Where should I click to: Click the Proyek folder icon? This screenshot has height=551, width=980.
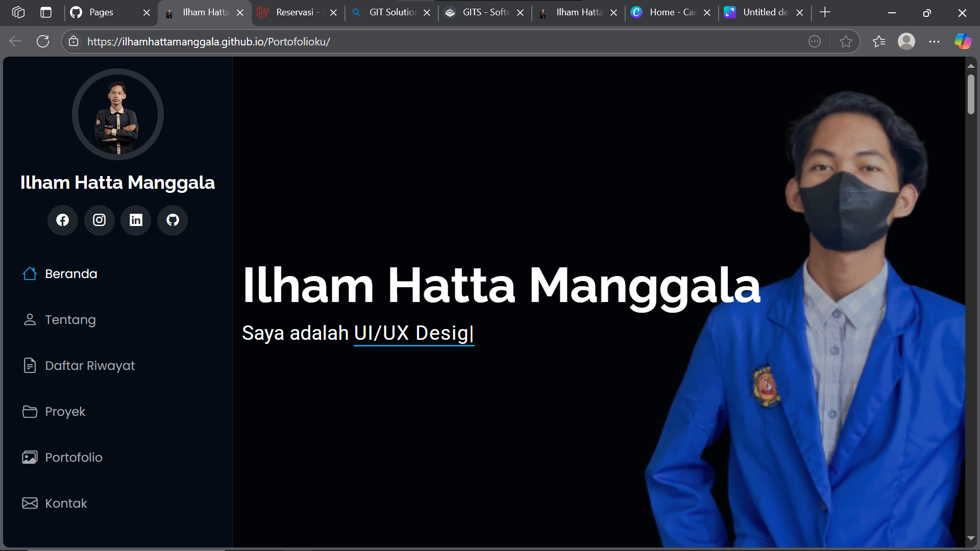(x=30, y=411)
